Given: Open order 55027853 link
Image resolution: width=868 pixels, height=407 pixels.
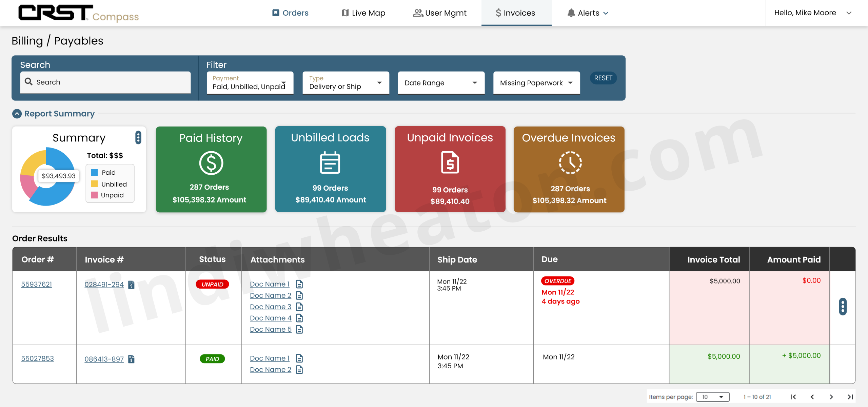Looking at the screenshot, I should point(37,358).
